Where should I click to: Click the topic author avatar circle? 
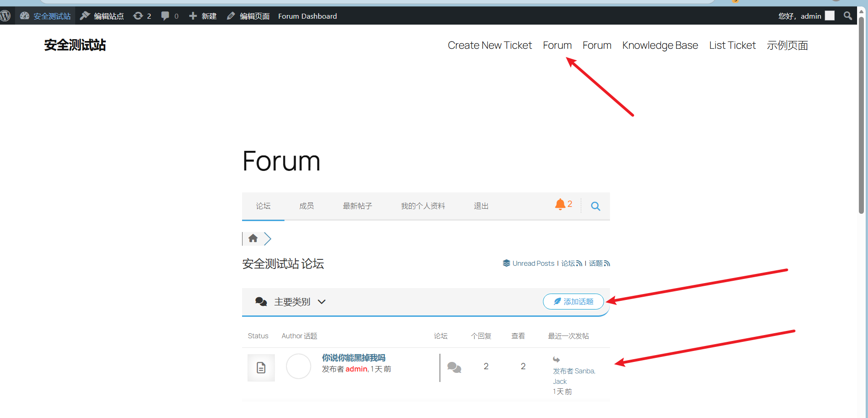coord(299,366)
